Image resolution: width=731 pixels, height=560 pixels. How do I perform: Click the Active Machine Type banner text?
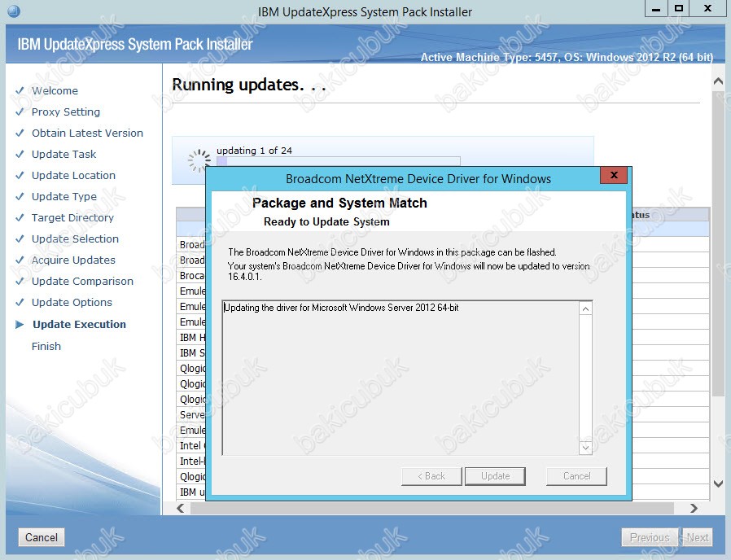[x=567, y=57]
